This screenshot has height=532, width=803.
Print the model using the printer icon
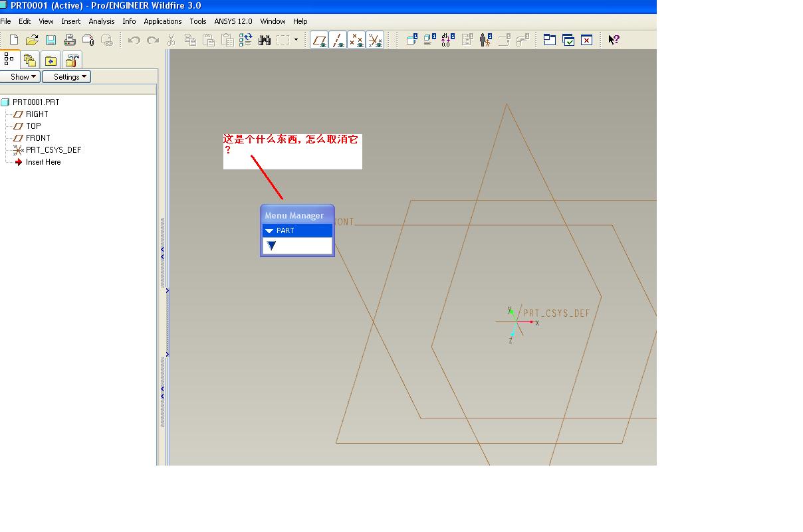pyautogui.click(x=69, y=40)
